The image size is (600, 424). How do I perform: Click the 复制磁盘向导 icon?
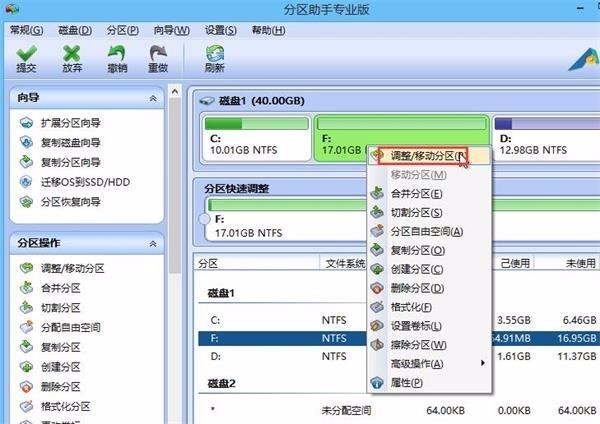[x=26, y=142]
